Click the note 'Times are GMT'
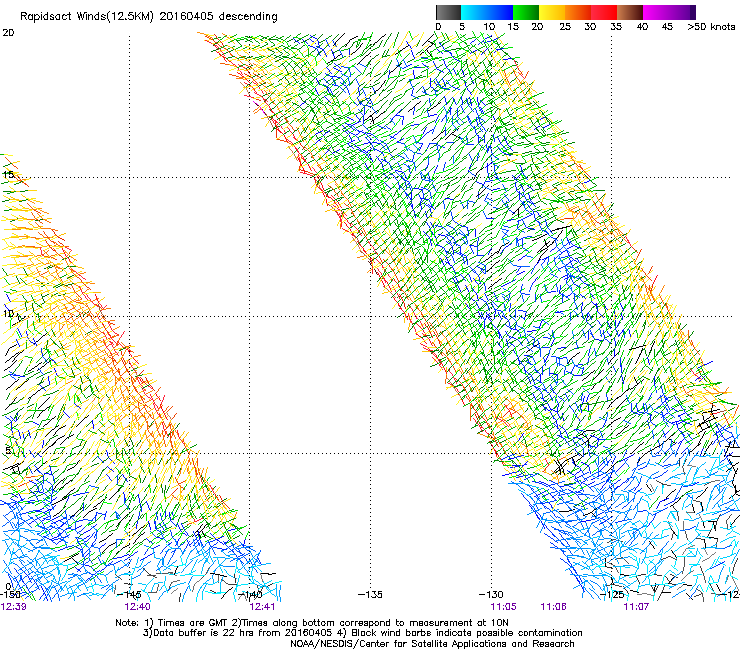 tap(193, 623)
